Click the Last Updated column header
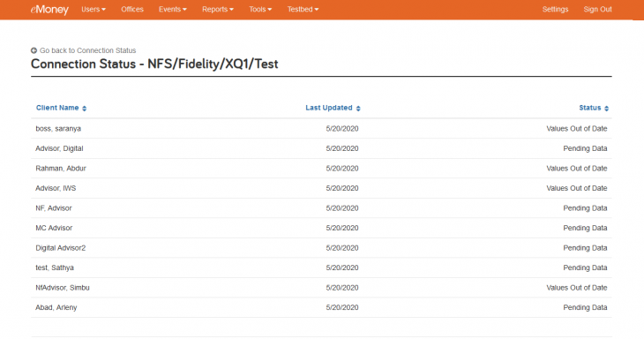 click(x=328, y=108)
